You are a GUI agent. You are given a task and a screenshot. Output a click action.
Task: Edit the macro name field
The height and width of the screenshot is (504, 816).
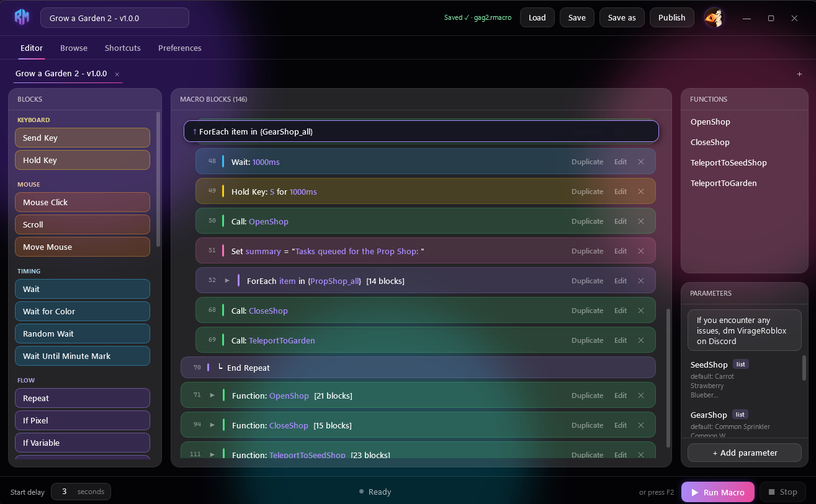point(115,18)
